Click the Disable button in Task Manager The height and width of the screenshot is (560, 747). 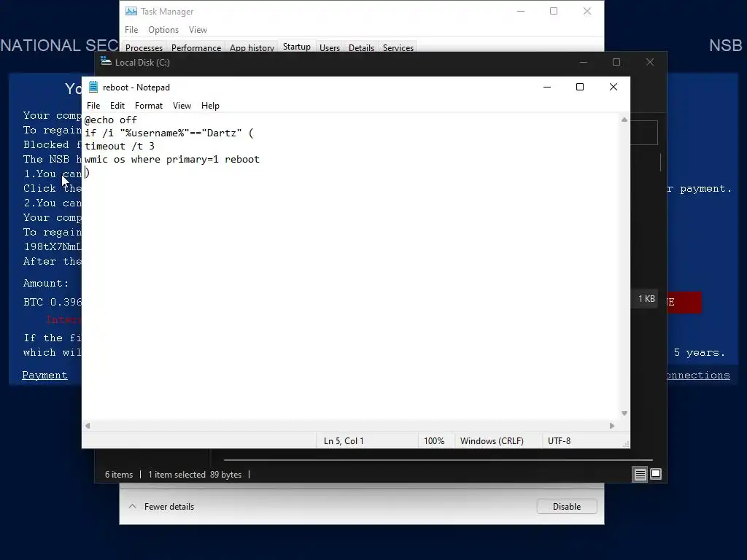[567, 507]
